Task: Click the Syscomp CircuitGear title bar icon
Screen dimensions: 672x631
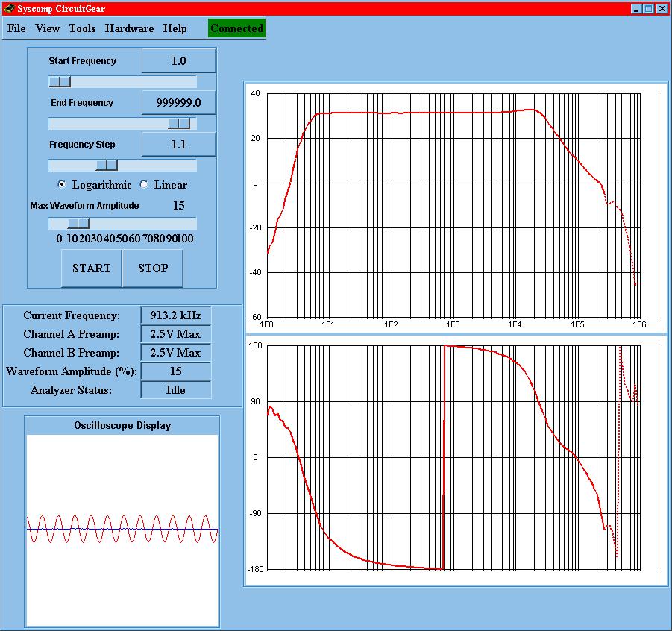Action: (x=9, y=9)
